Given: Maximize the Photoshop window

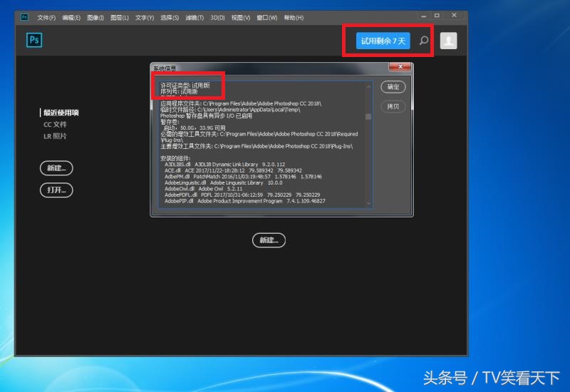Looking at the screenshot, I should click(437, 16).
